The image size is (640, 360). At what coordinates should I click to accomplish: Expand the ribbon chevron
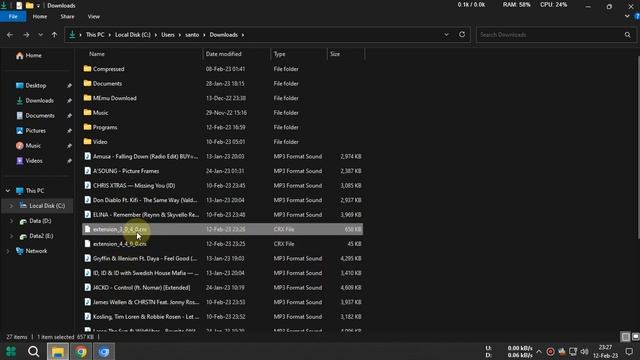point(627,16)
